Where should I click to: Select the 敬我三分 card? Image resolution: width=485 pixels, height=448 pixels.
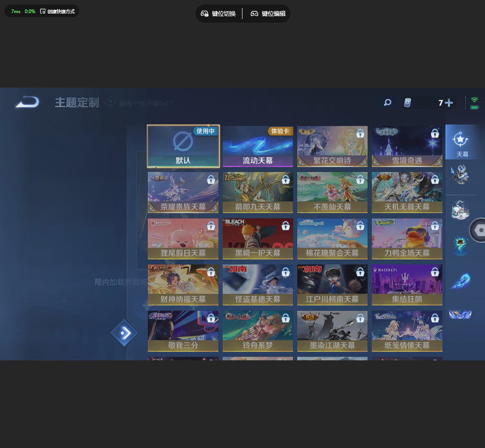coord(183,331)
